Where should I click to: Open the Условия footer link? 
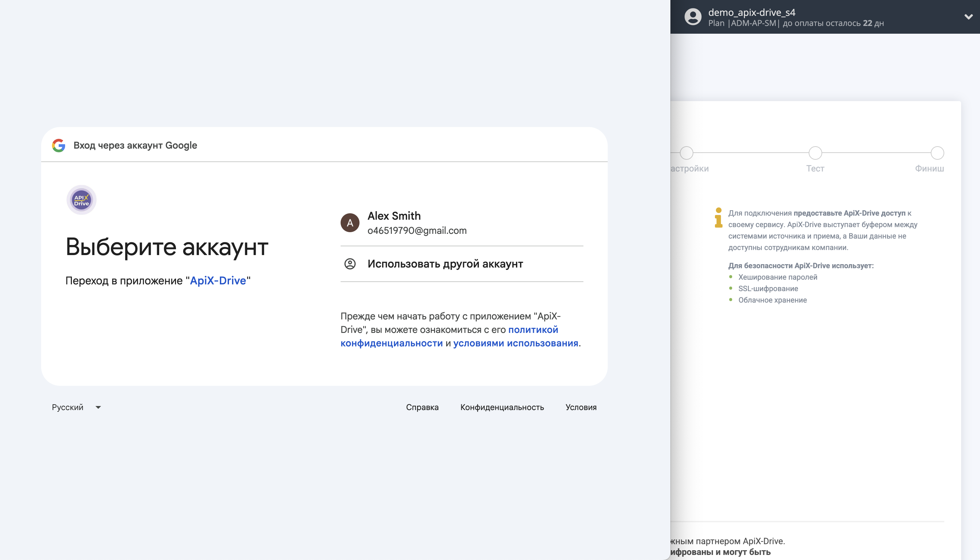pyautogui.click(x=581, y=407)
